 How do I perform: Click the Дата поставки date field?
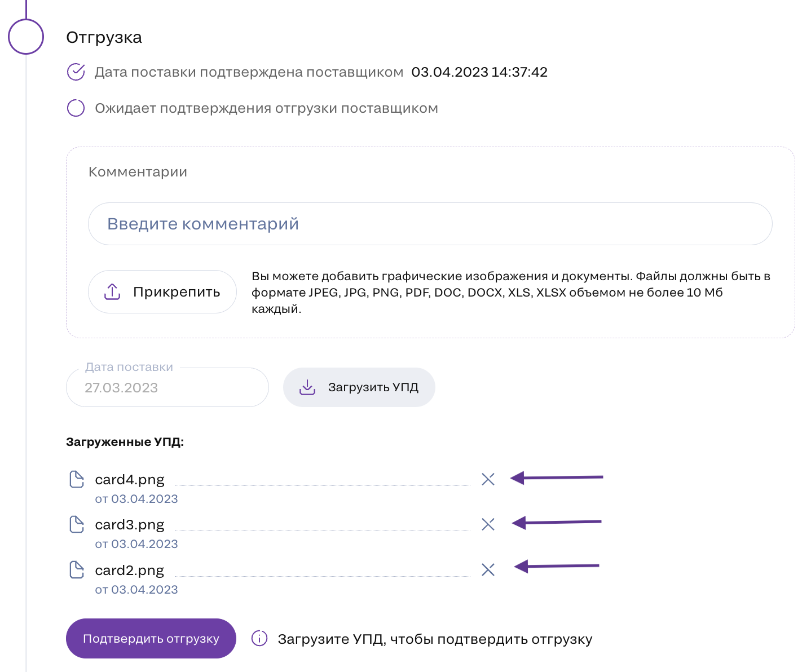click(167, 387)
